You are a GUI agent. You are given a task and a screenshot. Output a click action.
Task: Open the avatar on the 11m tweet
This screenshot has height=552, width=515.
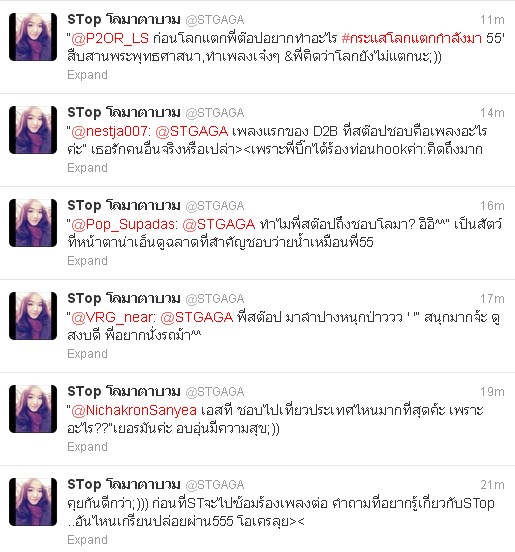point(33,37)
